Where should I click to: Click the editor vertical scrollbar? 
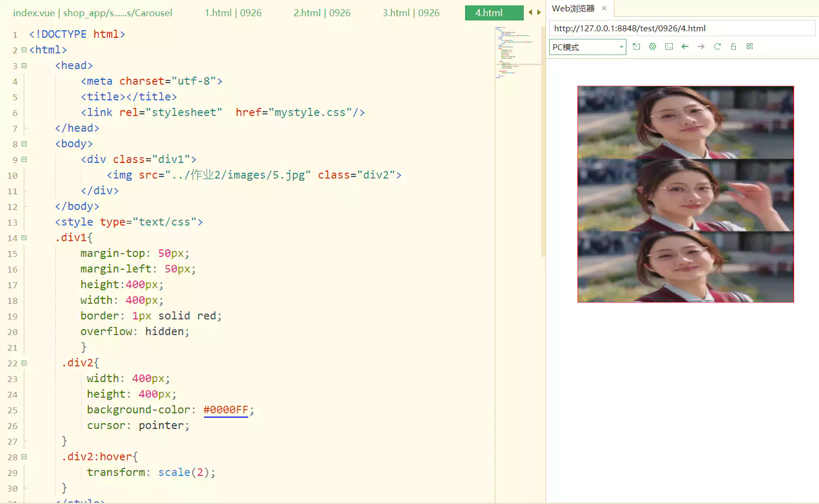(x=543, y=140)
